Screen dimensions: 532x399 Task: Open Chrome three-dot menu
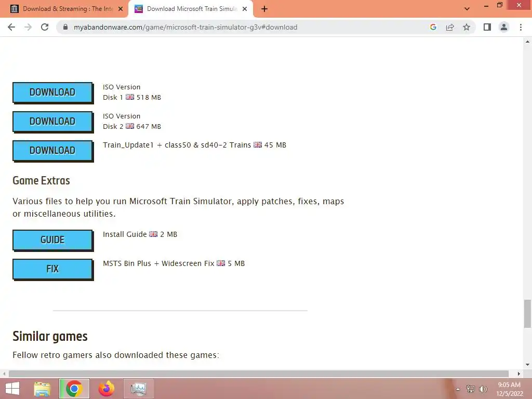coord(521,27)
